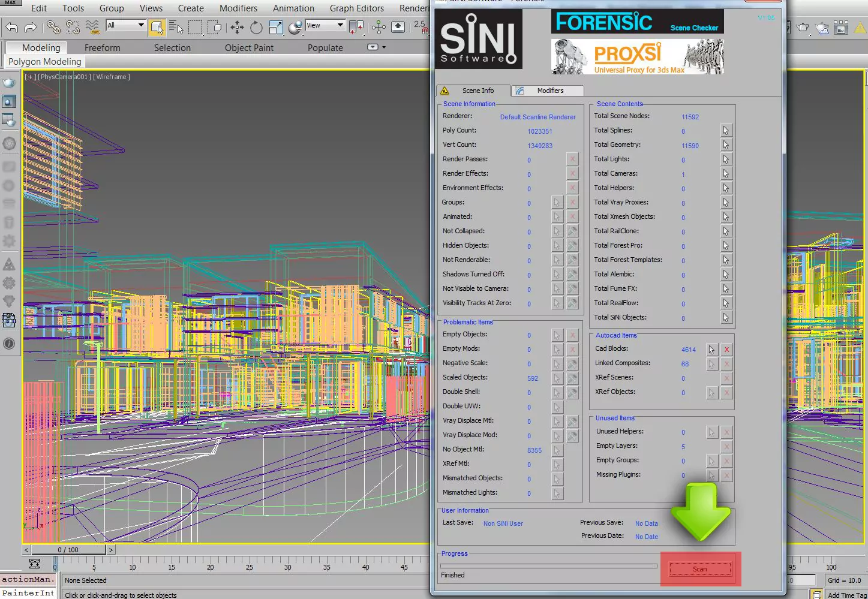Select all Total Geometry objects
Image resolution: width=868 pixels, height=599 pixels.
pos(726,145)
